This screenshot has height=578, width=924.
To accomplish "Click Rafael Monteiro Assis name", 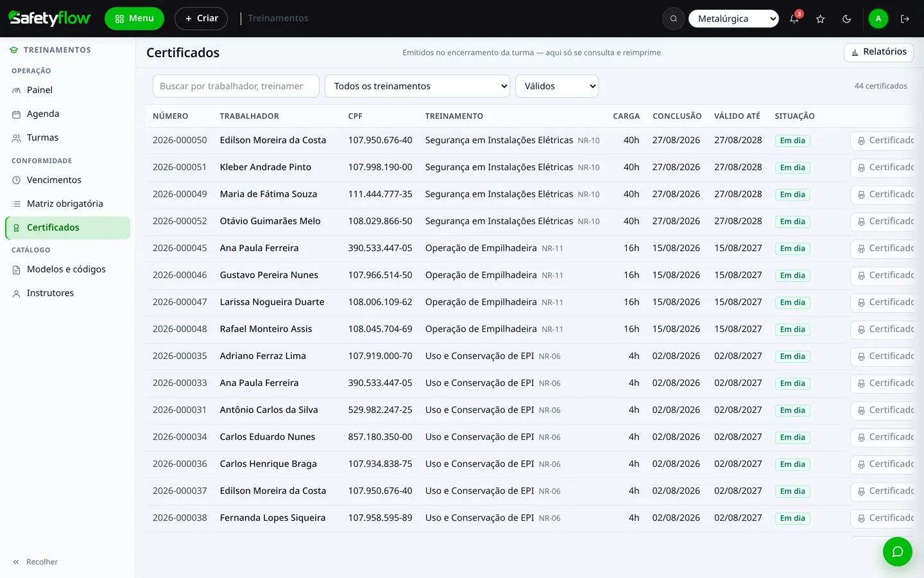I will tap(266, 329).
